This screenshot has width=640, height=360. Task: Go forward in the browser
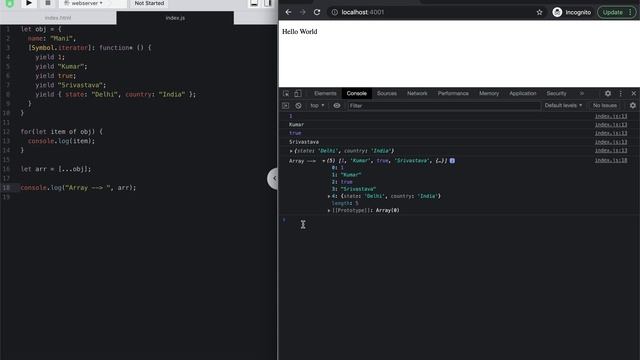(x=302, y=12)
